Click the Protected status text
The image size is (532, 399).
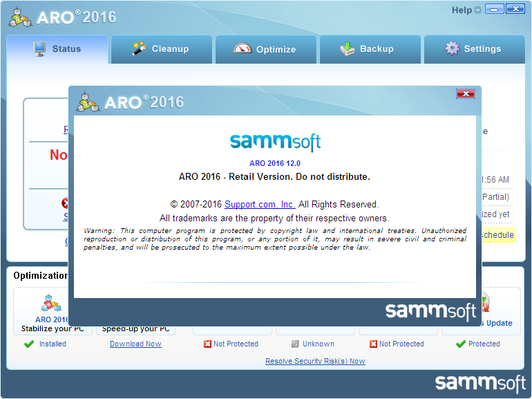[484, 344]
